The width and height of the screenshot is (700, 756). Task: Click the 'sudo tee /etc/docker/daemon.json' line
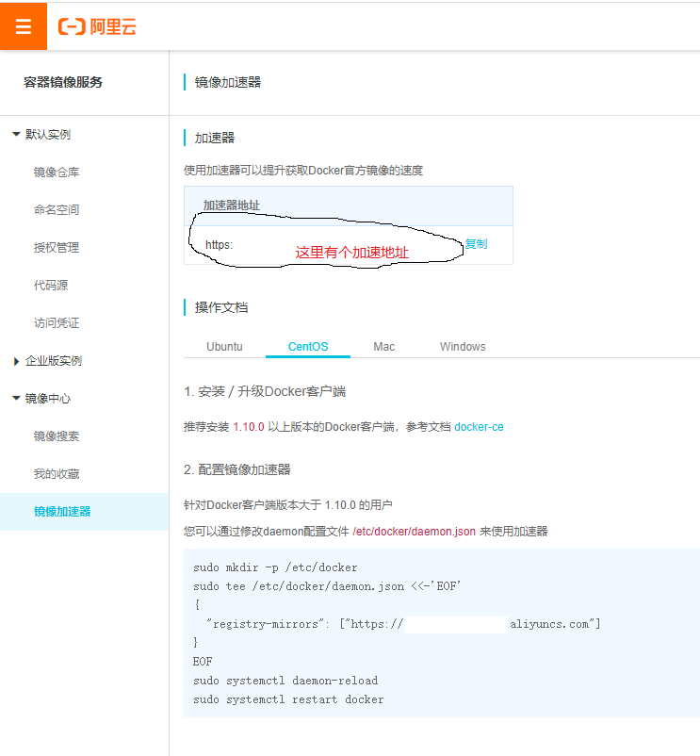(x=327, y=586)
